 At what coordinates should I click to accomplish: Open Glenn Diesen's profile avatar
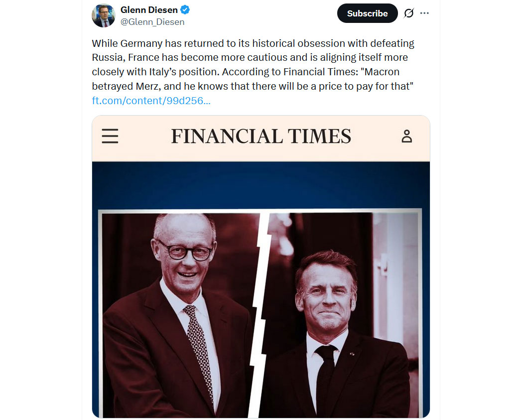coord(104,15)
